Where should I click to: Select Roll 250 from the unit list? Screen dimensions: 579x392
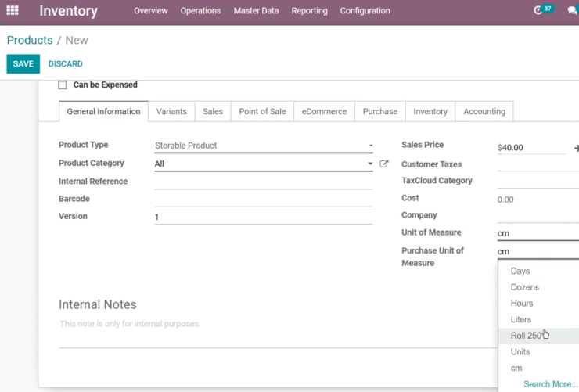pyautogui.click(x=538, y=336)
